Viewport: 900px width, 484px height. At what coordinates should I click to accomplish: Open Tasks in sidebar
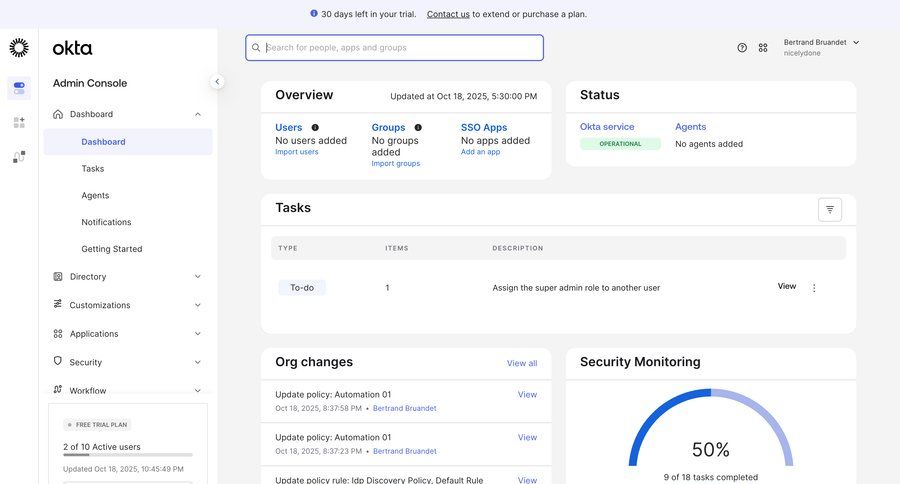pyautogui.click(x=92, y=168)
